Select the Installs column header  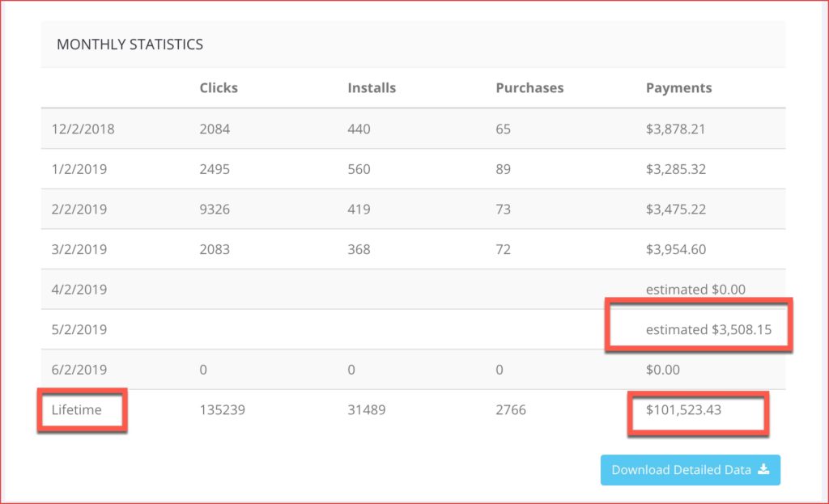click(x=372, y=87)
